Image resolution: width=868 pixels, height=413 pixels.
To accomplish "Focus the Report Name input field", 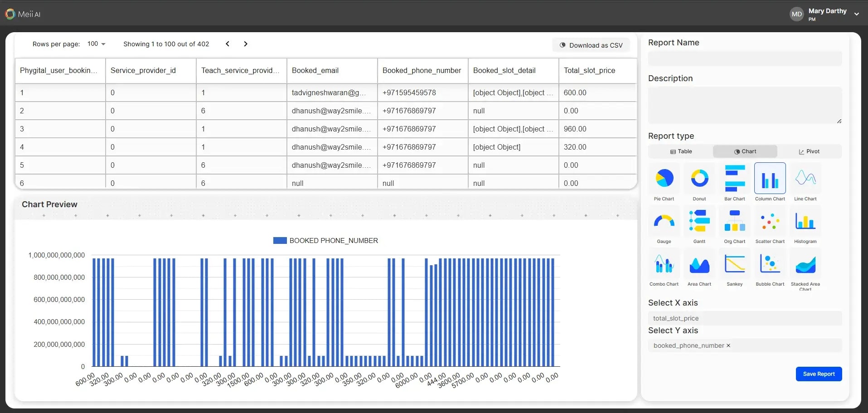I will (x=745, y=58).
